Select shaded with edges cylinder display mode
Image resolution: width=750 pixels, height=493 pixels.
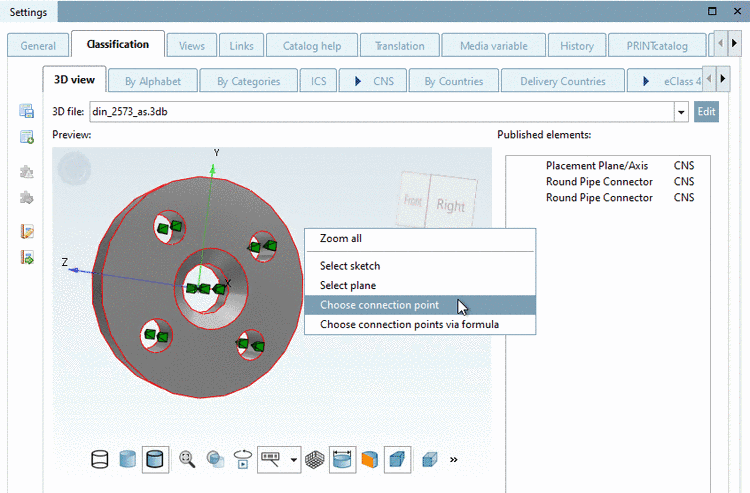155,460
